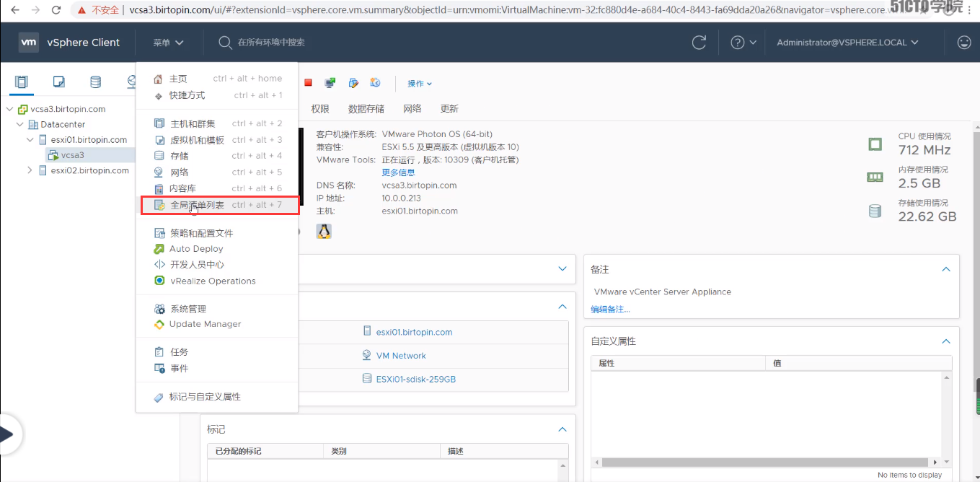Open the 操作 actions dropdown
980x482 pixels.
point(420,84)
